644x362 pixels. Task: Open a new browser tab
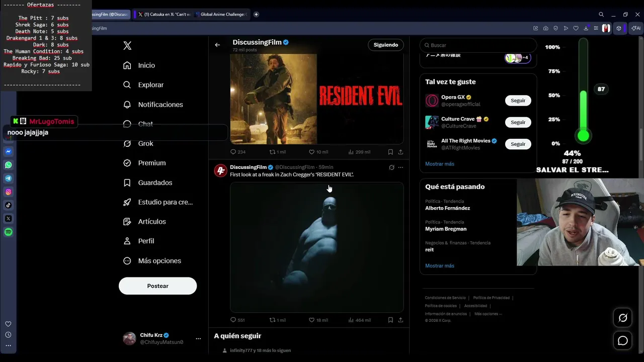[256, 15]
